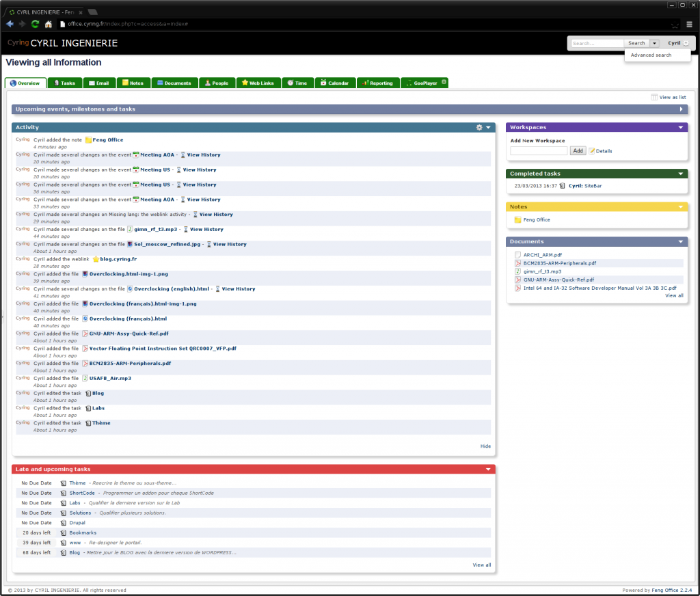Click PDF icon beside BCM2835-ARM-Peripherals.pdf in Documents
Viewport: 700px width, 596px height.
[x=518, y=263]
